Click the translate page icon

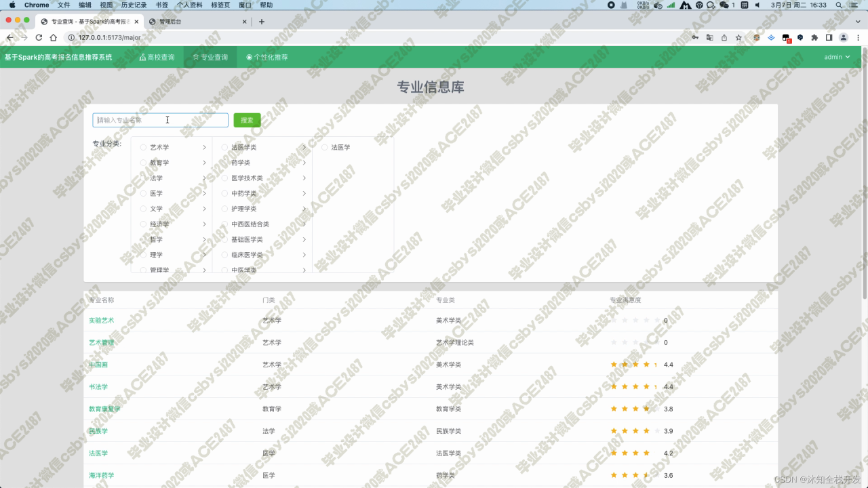click(710, 38)
